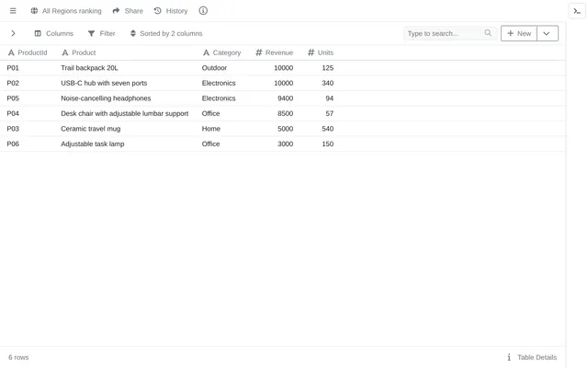Screen dimensions: 588x368
Task: Select cell Trail backpack 20L
Action: tap(89, 68)
